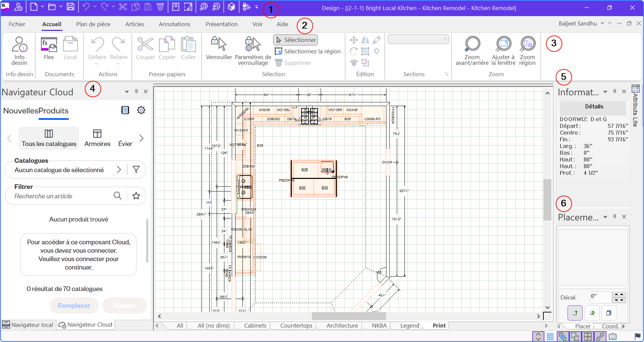The width and height of the screenshot is (644, 342).
Task: Open new document dropdown arrow in title bar
Action: [43, 7]
